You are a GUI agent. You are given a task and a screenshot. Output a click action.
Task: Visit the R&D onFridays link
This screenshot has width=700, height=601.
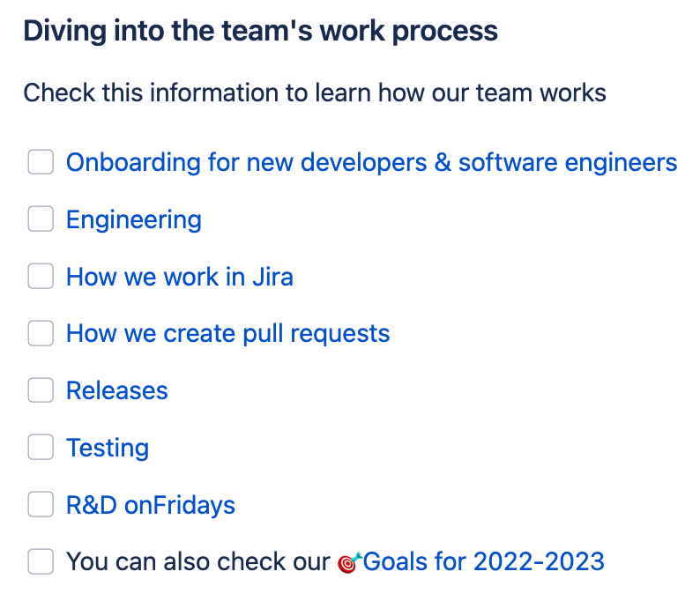pos(151,506)
